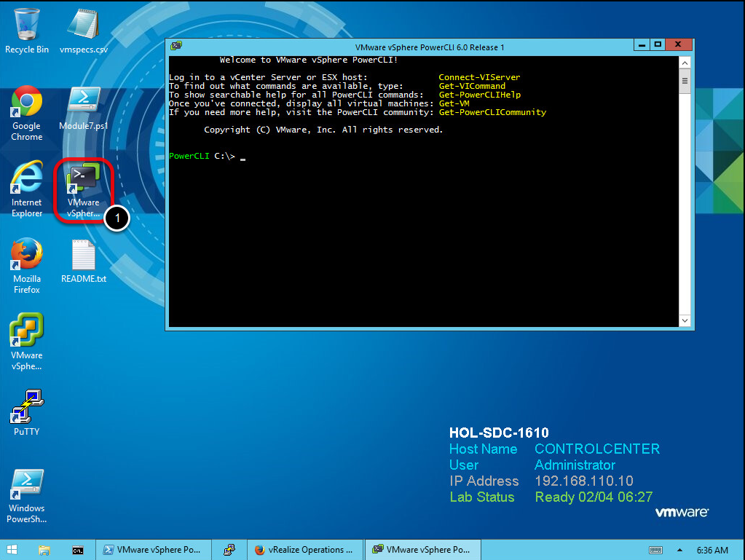
Task: Click the Ready 02/04 06:27 lab status
Action: (594, 497)
